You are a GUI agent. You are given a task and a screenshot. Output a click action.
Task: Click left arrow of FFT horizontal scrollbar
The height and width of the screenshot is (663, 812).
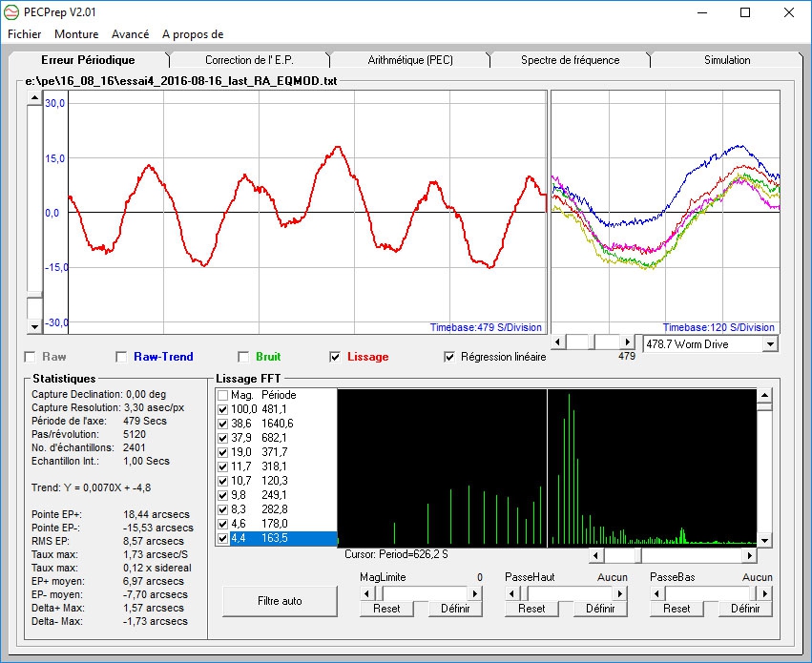[x=596, y=556]
